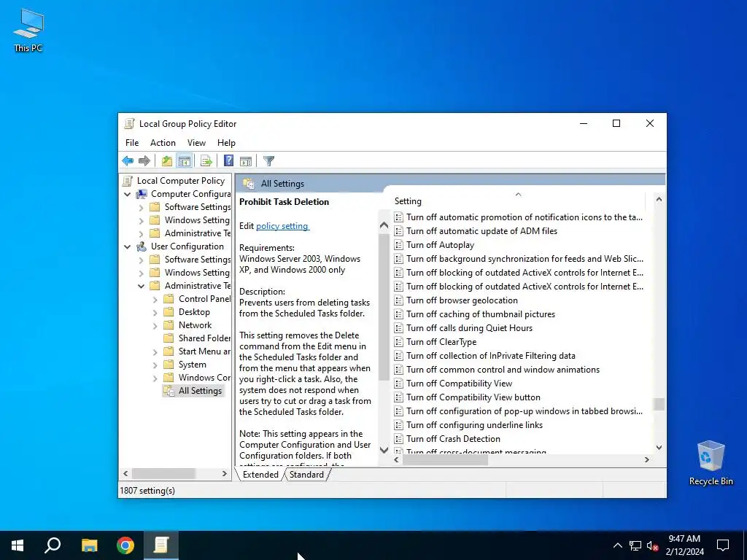Click the Up one level folder icon

click(167, 161)
